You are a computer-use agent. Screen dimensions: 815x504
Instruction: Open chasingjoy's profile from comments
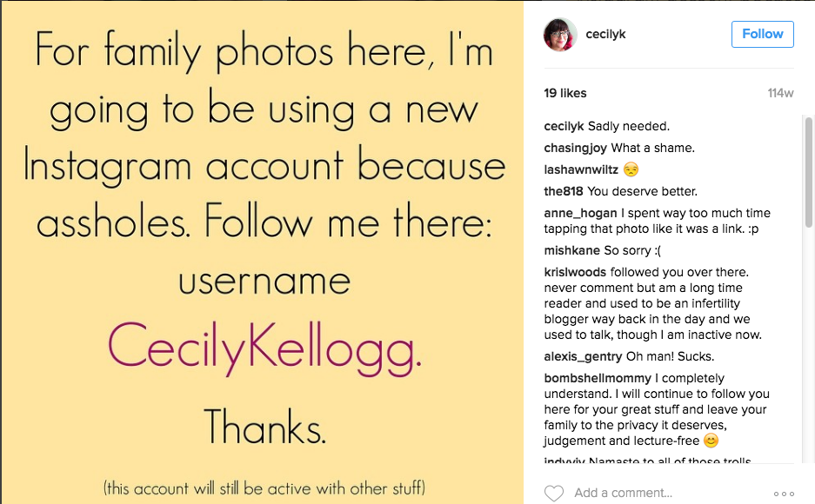point(576,148)
